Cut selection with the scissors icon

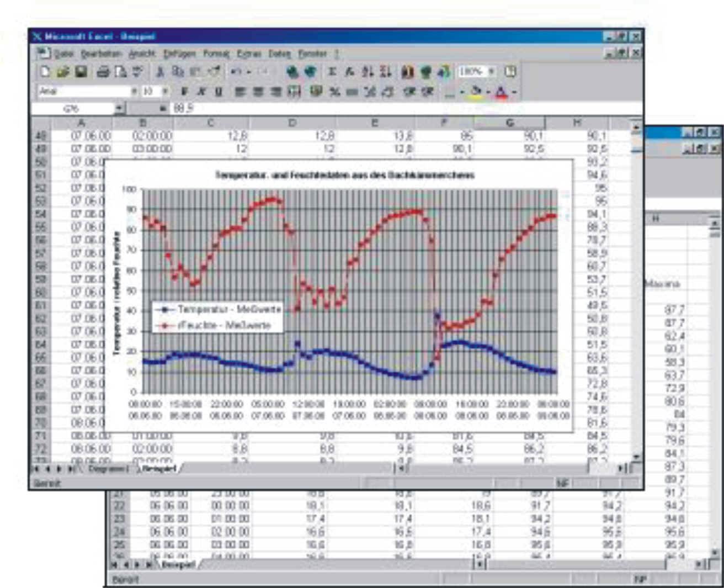(x=161, y=72)
